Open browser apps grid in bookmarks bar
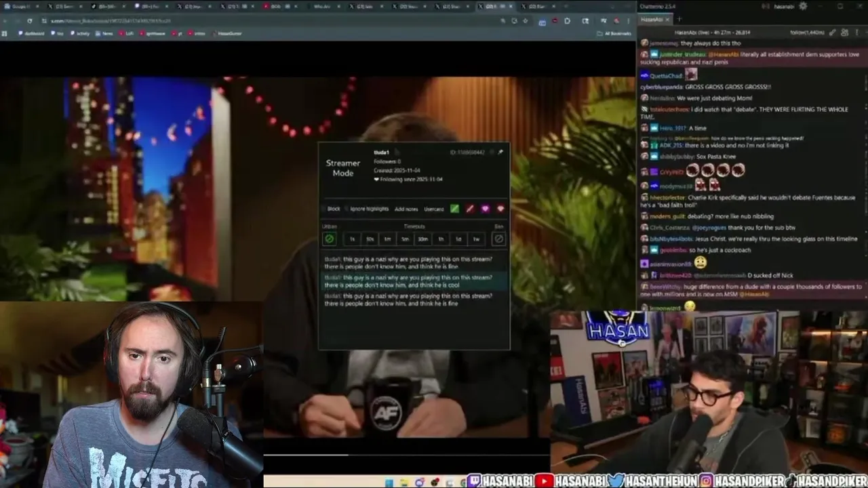 click(x=5, y=33)
